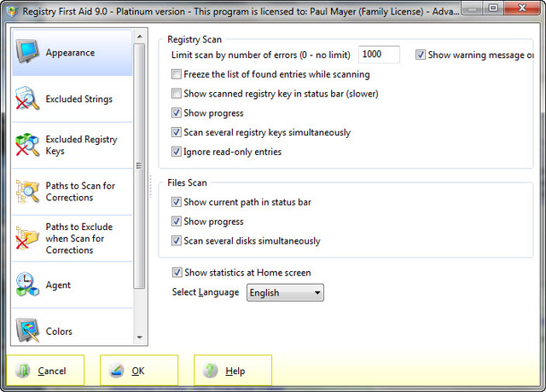The height and width of the screenshot is (392, 546).
Task: Click the sidebar scroll down arrow
Action: tap(140, 337)
